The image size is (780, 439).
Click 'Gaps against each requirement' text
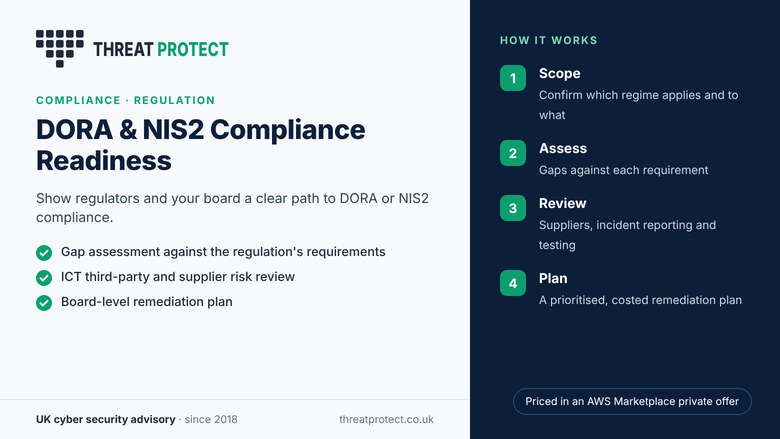624,170
